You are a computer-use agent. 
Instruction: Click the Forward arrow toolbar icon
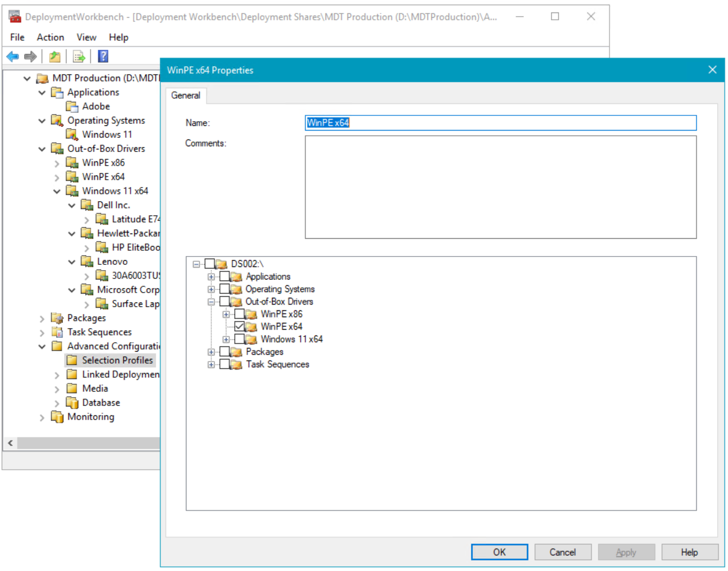(x=31, y=56)
